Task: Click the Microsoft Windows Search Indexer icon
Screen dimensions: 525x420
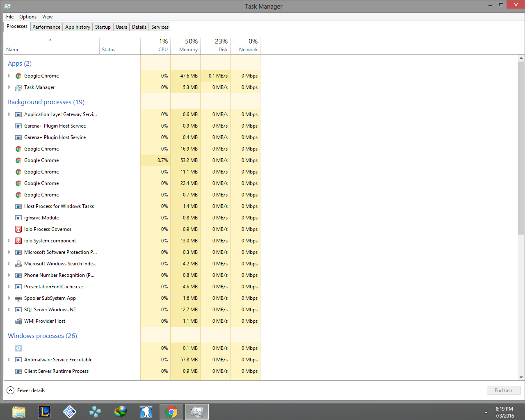Action: tap(18, 264)
